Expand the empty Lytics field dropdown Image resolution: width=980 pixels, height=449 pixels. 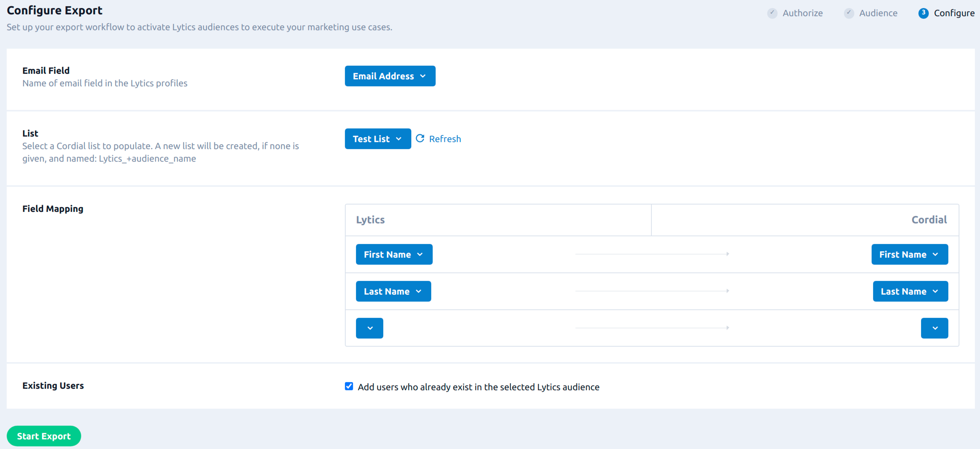pos(369,328)
